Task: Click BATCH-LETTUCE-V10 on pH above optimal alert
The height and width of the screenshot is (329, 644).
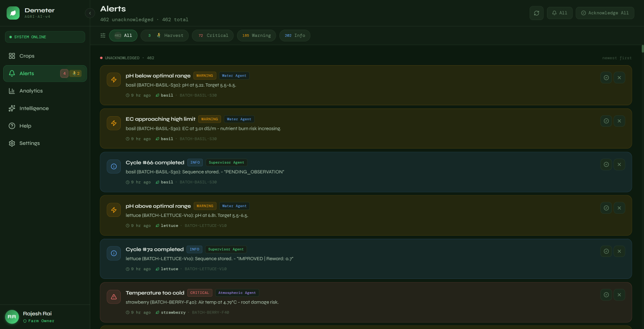Action: (206, 226)
